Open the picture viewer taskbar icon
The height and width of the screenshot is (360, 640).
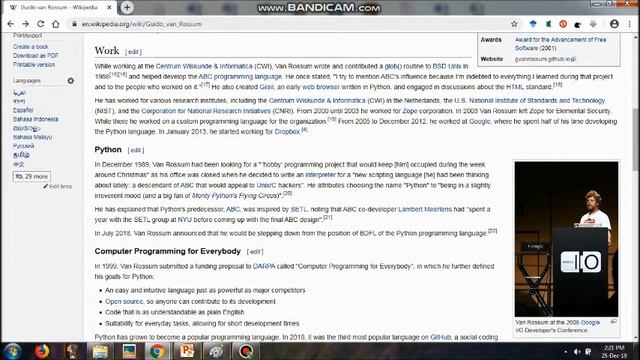tap(129, 351)
